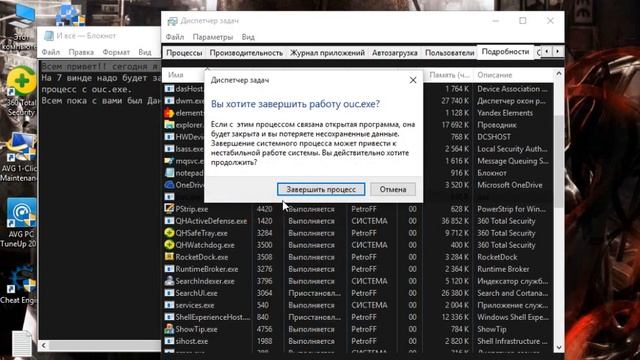Select 'Microsoft OneDrive' description cell
Screen dimensions: 640x360
click(510, 185)
